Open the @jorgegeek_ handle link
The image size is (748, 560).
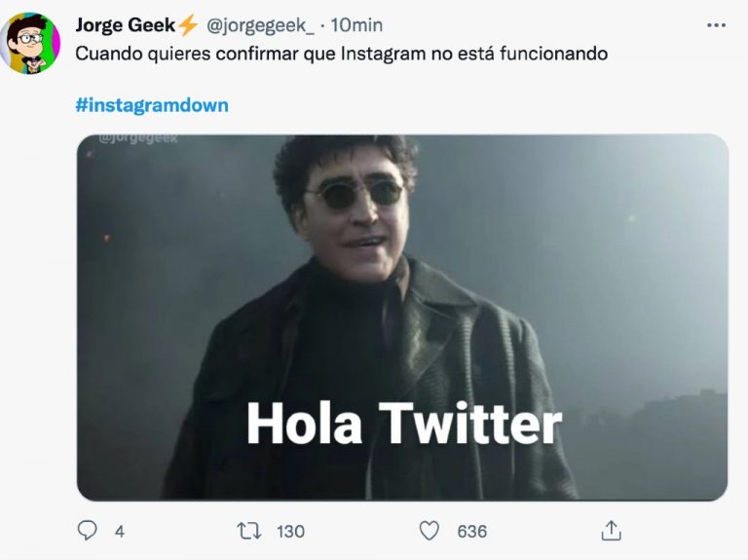click(x=260, y=24)
